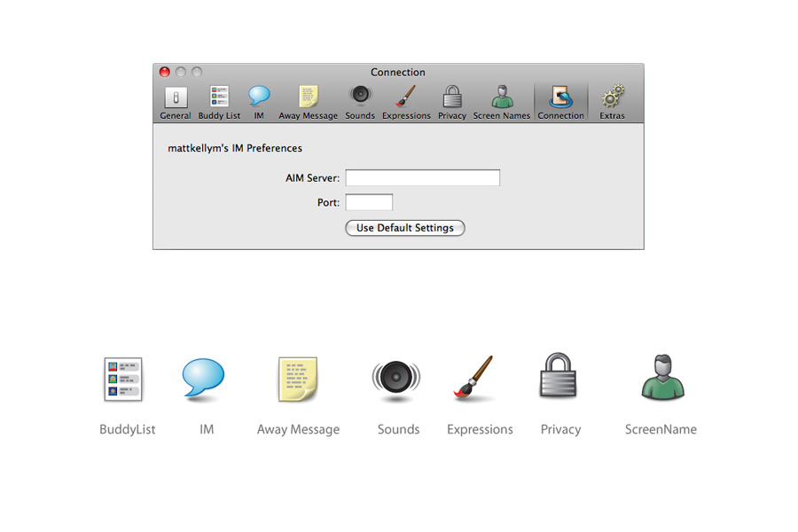Select the large blue IM speech bubble icon
Viewport: 798px width, 532px height.
(x=206, y=379)
